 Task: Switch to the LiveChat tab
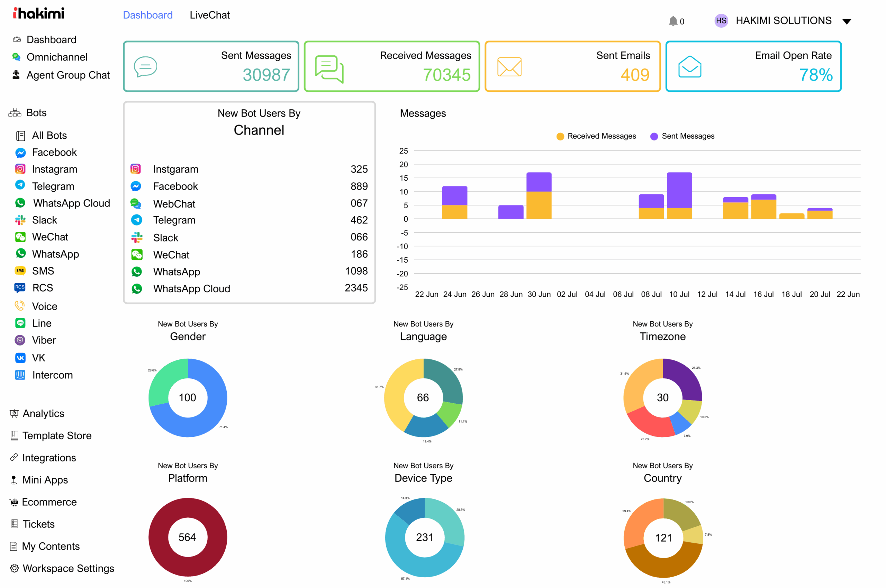click(x=209, y=15)
